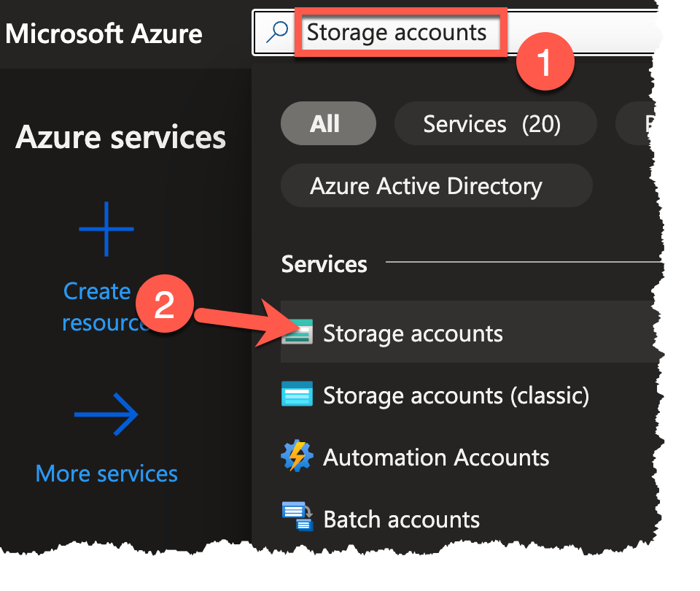The image size is (700, 591).
Task: Click the search magnifier icon
Action: [277, 33]
